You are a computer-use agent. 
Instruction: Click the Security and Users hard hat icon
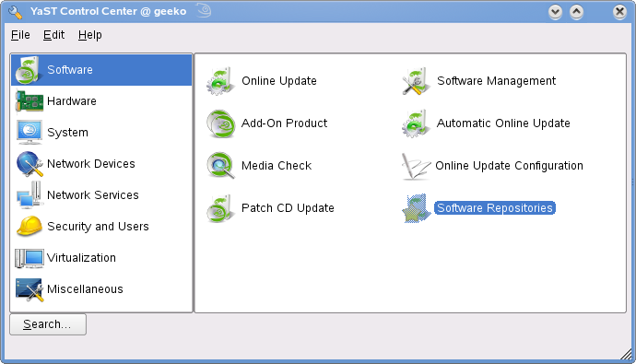pos(29,226)
